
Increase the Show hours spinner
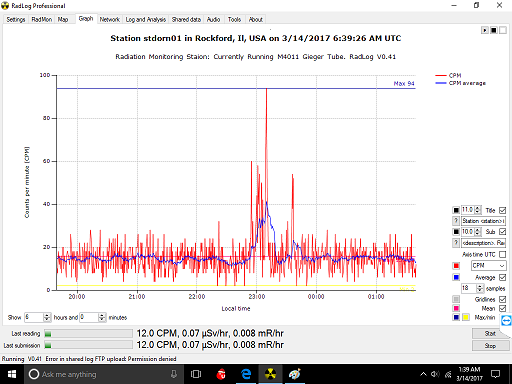pos(47,315)
